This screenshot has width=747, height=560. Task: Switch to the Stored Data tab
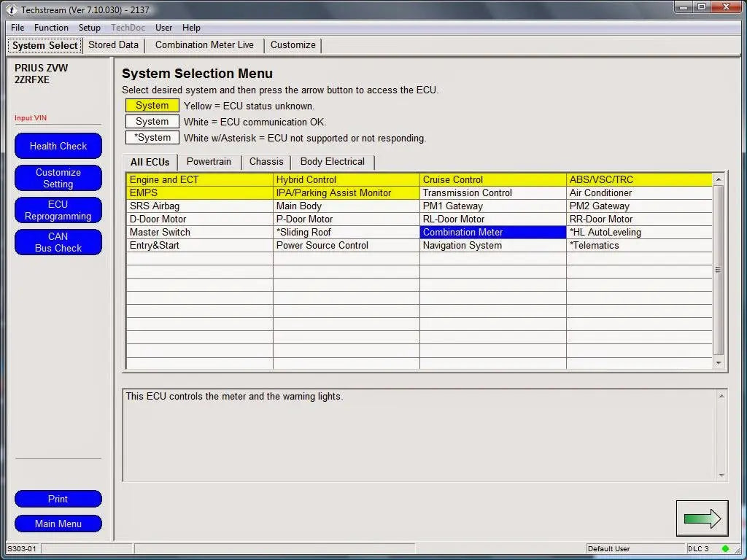pos(113,45)
